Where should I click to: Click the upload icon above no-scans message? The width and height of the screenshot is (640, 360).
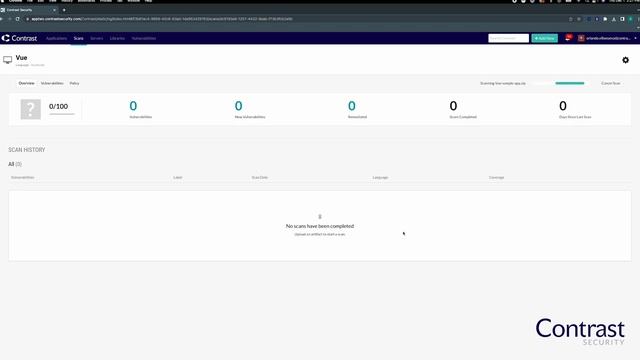[x=320, y=217]
